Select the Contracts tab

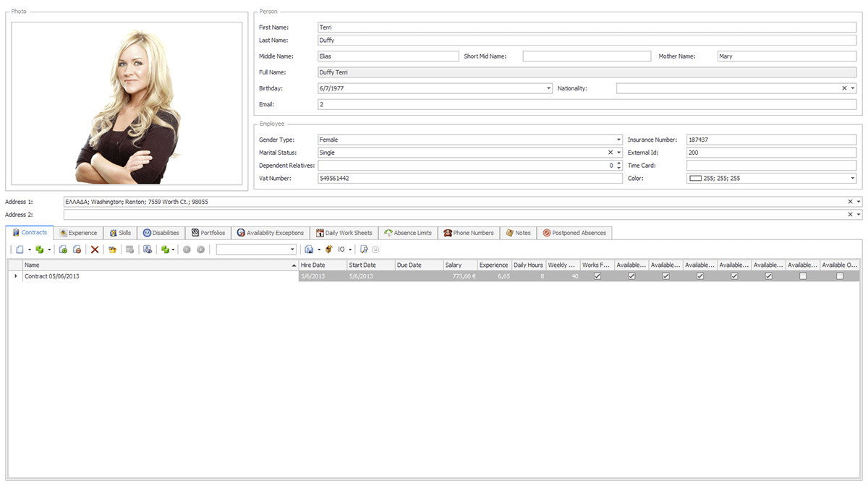(x=30, y=232)
